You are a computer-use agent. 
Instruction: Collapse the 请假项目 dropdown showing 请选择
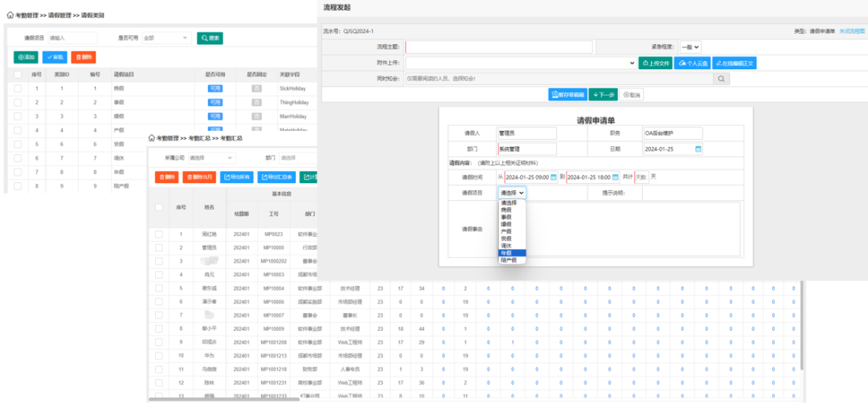512,193
